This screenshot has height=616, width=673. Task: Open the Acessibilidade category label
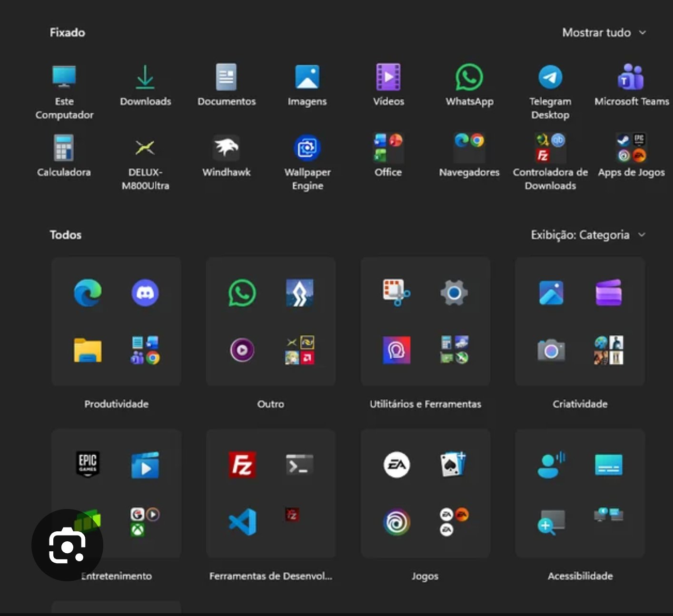pyautogui.click(x=580, y=576)
